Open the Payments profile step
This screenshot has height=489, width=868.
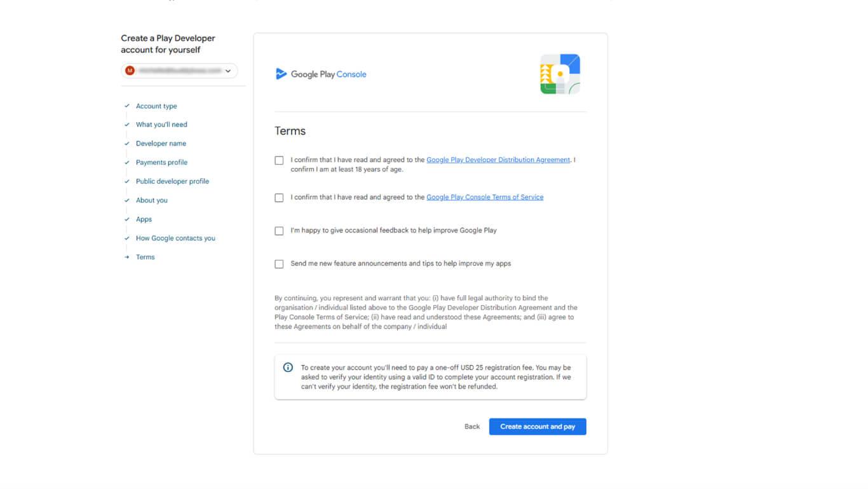[161, 163]
